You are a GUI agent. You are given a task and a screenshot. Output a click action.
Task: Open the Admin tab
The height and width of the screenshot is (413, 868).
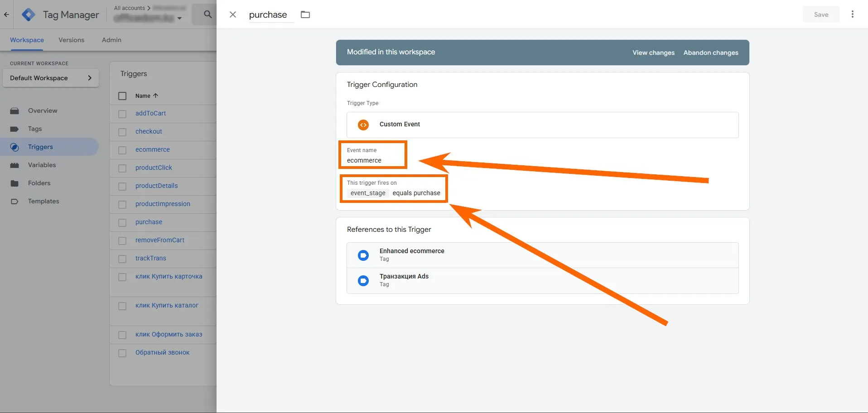(x=111, y=40)
